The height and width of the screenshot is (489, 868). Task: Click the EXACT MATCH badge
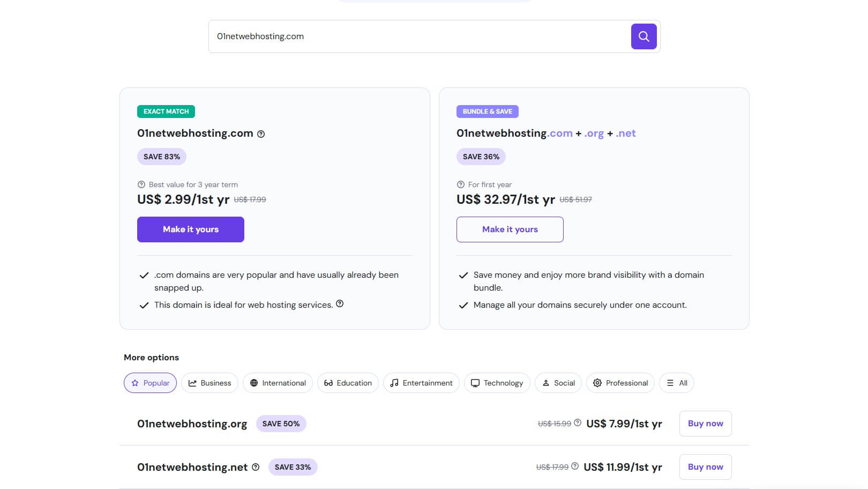[x=166, y=112]
